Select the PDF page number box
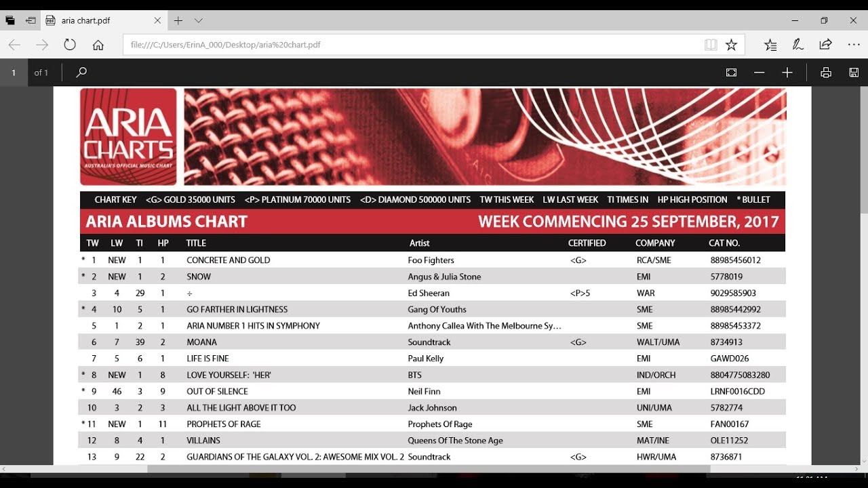This screenshot has height=488, width=868. [x=14, y=73]
